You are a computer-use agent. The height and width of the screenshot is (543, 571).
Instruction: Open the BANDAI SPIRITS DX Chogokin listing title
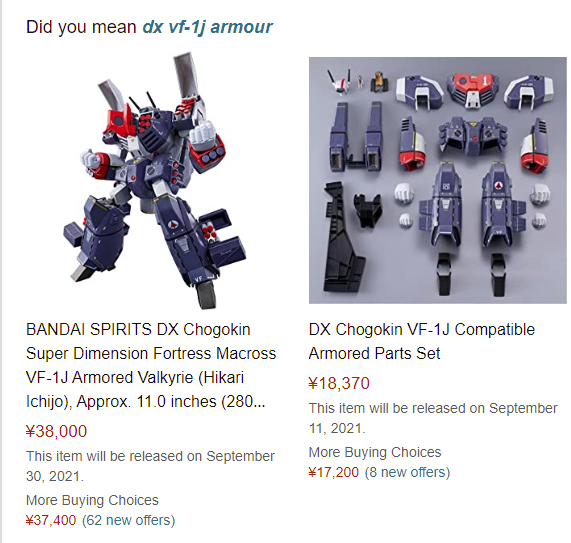tap(151, 365)
